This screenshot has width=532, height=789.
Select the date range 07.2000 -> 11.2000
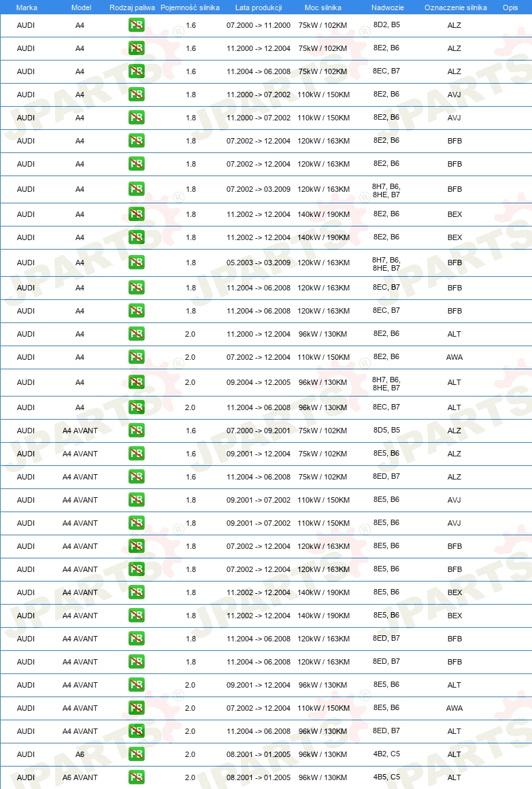pyautogui.click(x=259, y=25)
